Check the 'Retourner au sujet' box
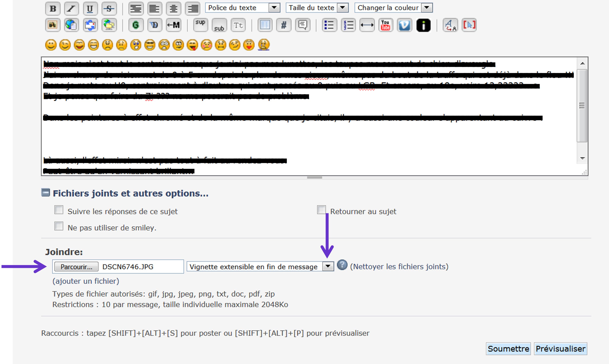This screenshot has width=609, height=364. (321, 210)
